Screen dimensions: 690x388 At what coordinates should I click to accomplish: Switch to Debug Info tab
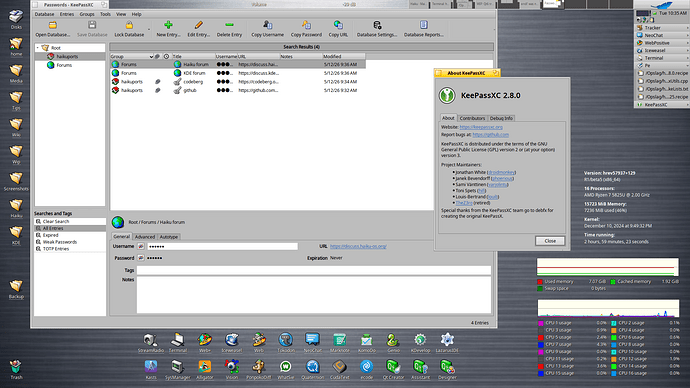pyautogui.click(x=501, y=118)
